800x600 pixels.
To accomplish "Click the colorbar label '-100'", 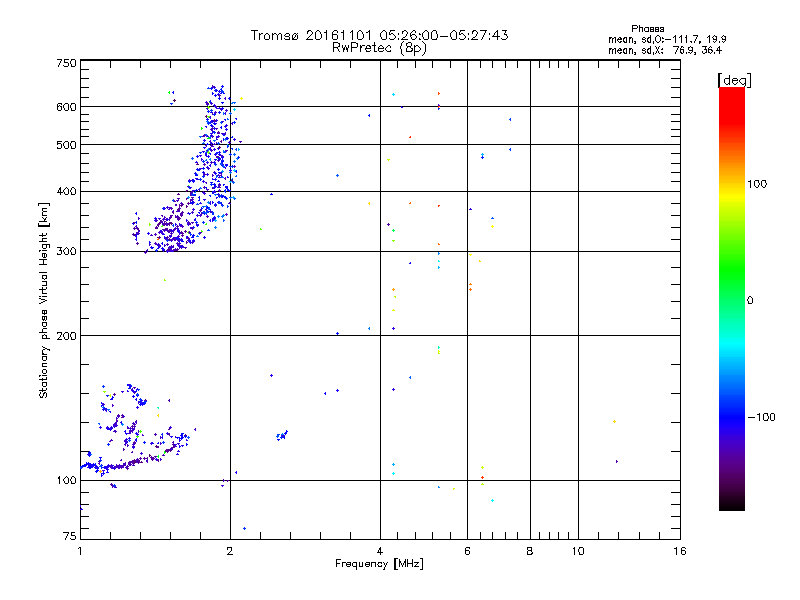I will 761,417.
